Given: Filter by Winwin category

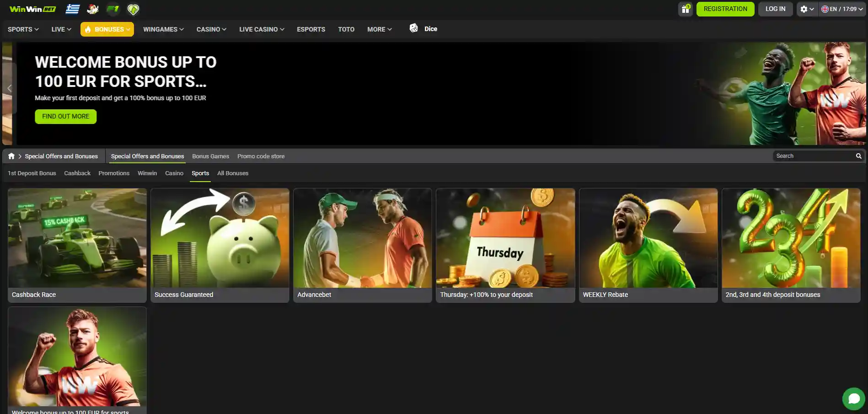Looking at the screenshot, I should (147, 173).
